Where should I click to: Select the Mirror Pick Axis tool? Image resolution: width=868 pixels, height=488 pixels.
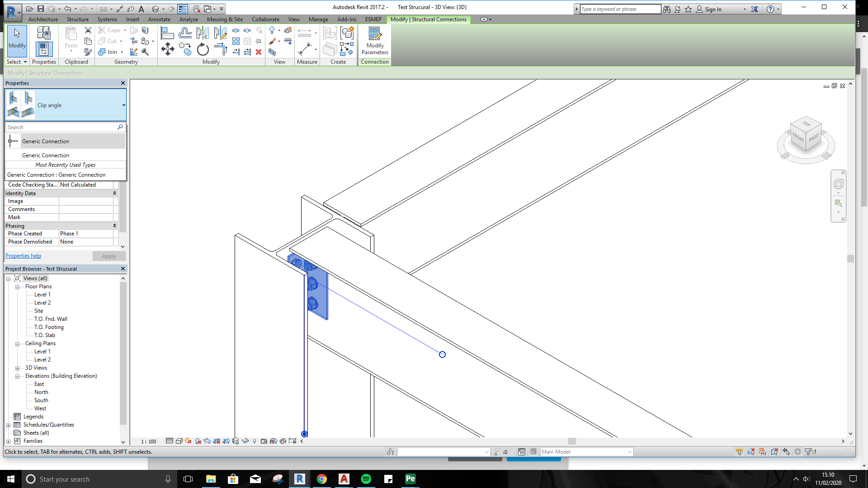[203, 33]
